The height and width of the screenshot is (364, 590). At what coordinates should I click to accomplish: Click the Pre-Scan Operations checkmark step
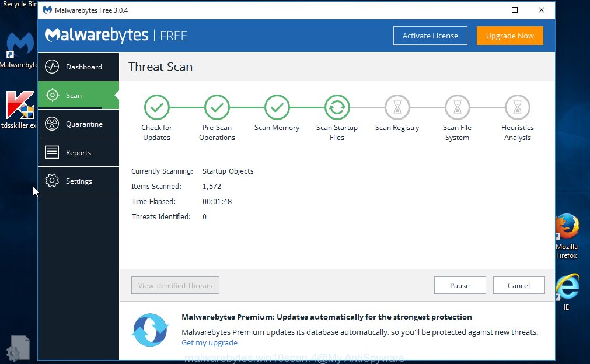[x=217, y=107]
